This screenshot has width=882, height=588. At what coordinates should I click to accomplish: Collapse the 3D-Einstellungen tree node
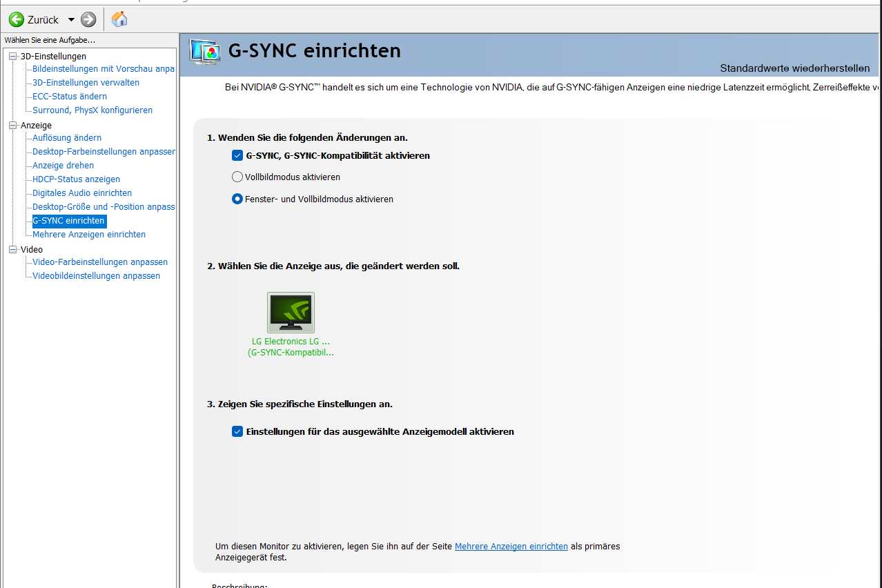12,57
